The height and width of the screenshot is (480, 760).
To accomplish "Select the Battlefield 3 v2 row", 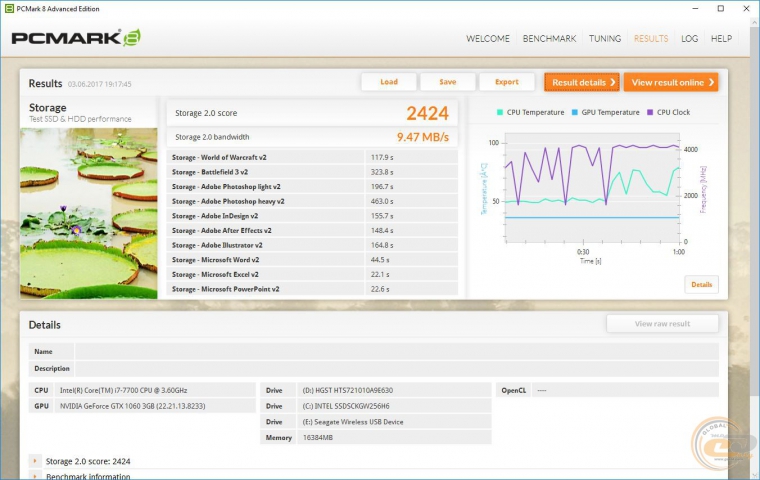I will click(312, 172).
